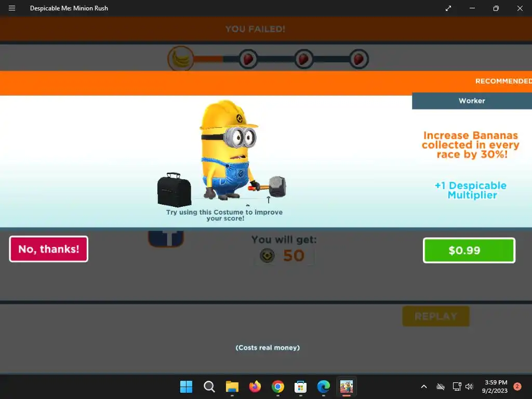The image size is (532, 399).
Task: Click the '+1 Despicable Multiplier' text
Action: pyautogui.click(x=471, y=190)
